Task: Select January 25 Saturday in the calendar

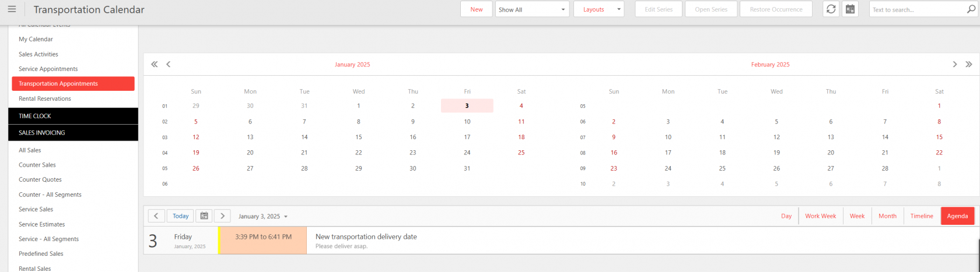Action: click(521, 153)
